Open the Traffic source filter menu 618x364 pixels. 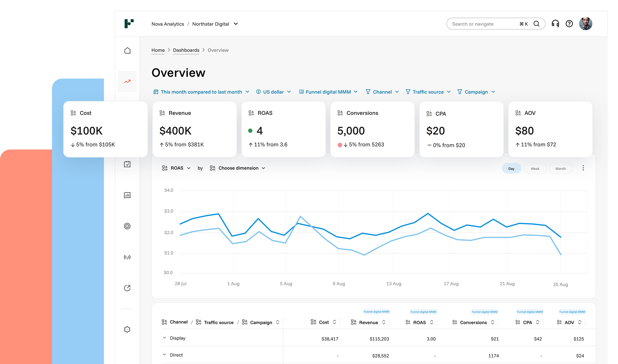[x=428, y=92]
